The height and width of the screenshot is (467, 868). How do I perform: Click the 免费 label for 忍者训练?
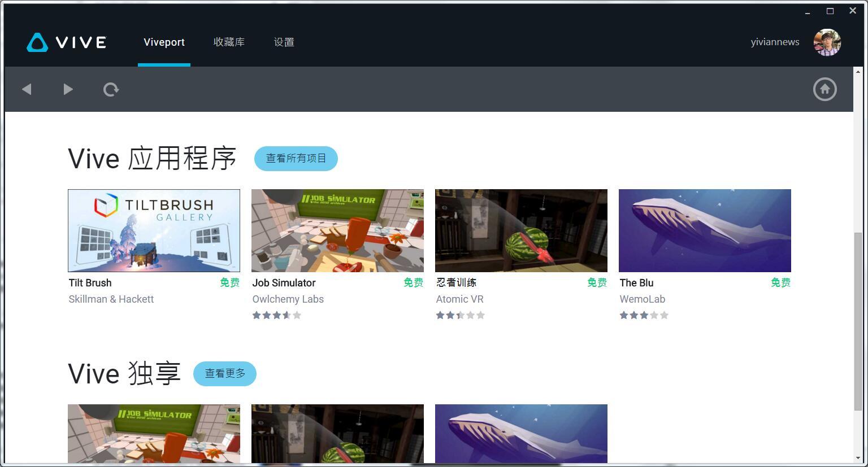pyautogui.click(x=597, y=282)
